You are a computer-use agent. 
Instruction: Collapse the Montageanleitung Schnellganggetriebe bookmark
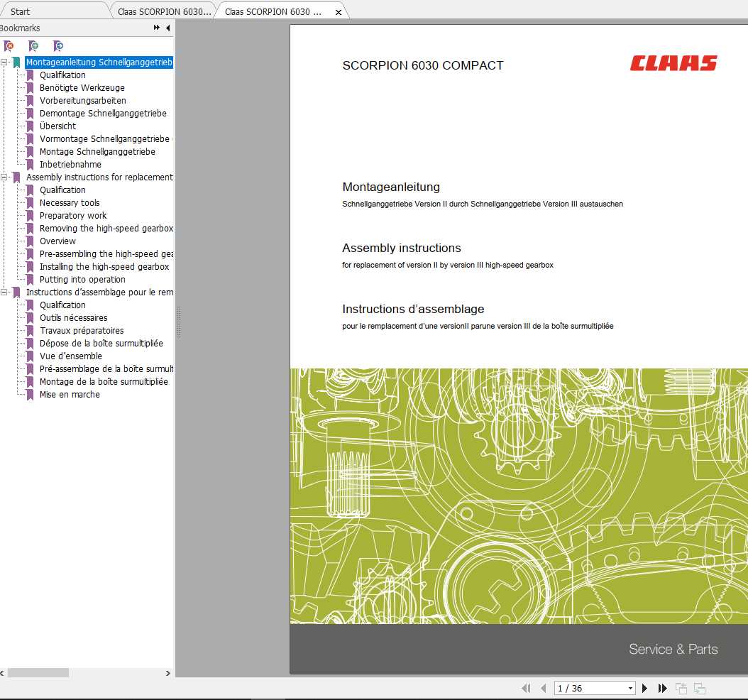click(x=5, y=62)
